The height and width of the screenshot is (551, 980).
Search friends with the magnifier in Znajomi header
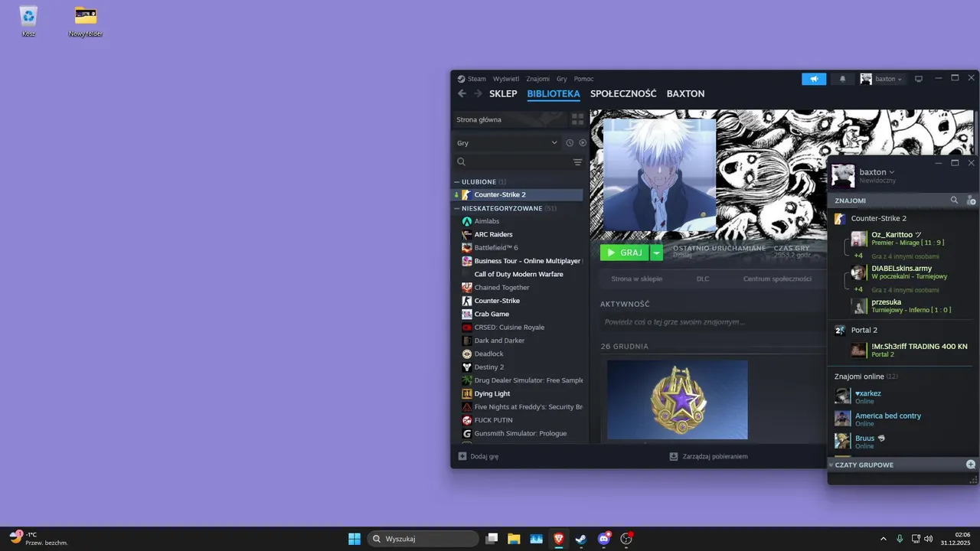point(954,201)
